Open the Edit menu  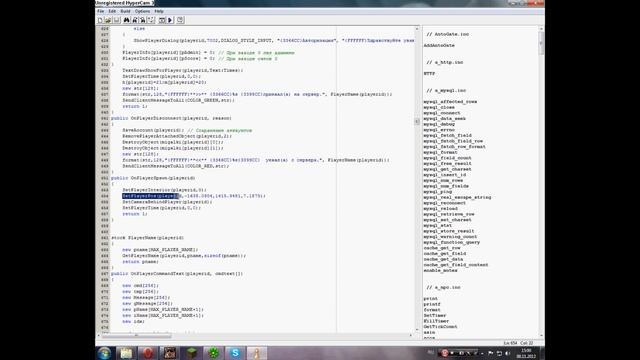click(x=112, y=11)
